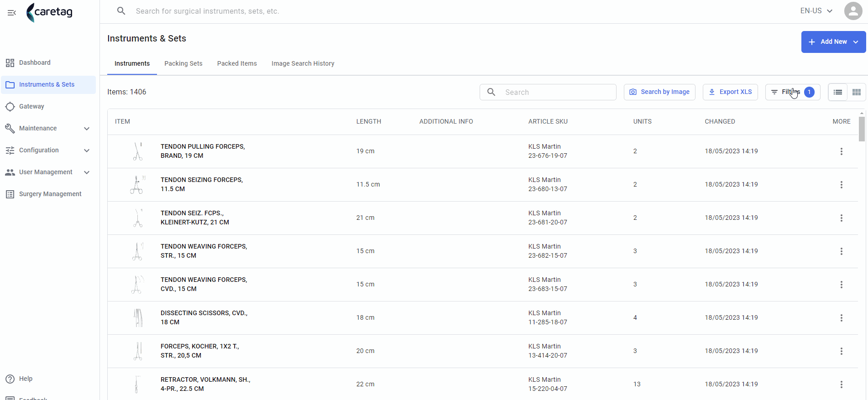Switch to grid view layout

857,92
